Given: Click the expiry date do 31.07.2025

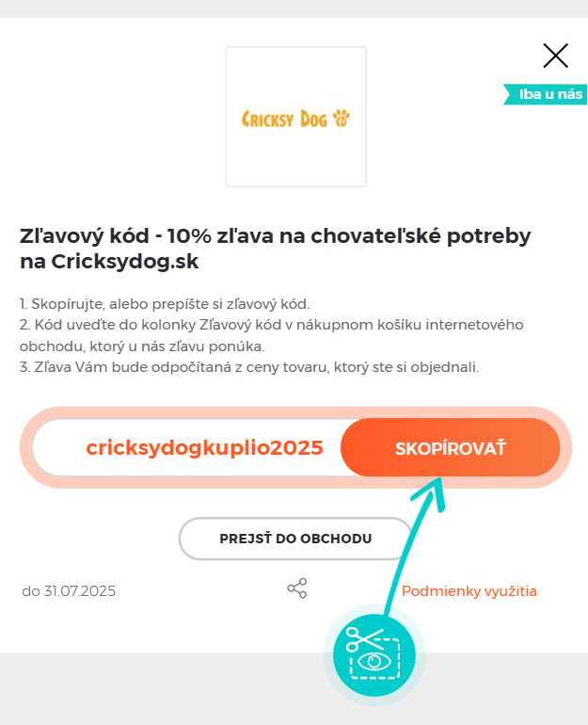Looking at the screenshot, I should pyautogui.click(x=69, y=591).
